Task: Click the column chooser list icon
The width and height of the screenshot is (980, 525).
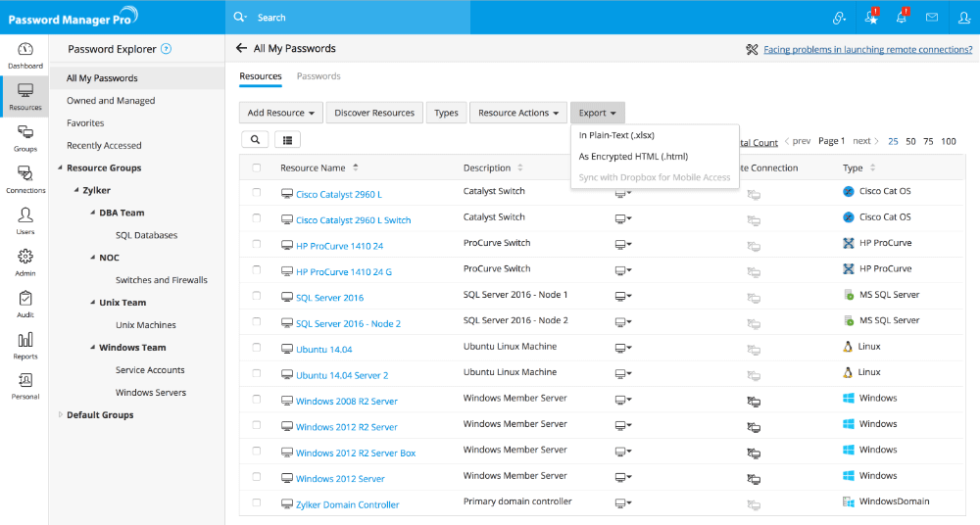Action: click(x=287, y=139)
